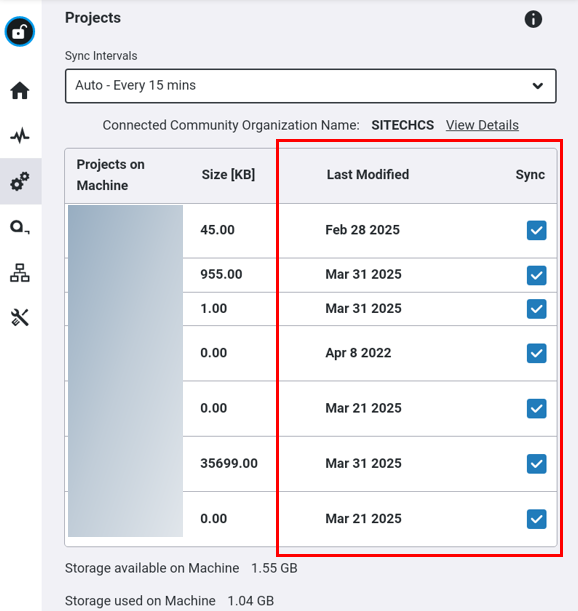Screen dimensions: 578x611
Task: Click the Projects on Machine column header
Action: [x=110, y=175]
